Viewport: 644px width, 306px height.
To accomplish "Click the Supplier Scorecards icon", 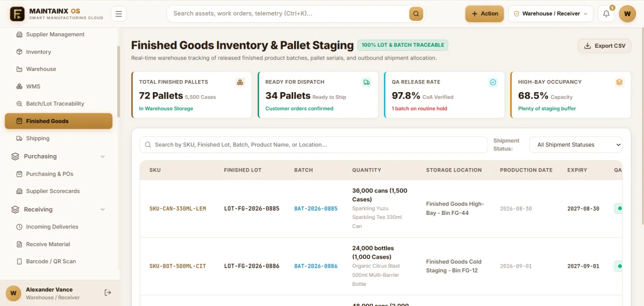I will (x=19, y=191).
